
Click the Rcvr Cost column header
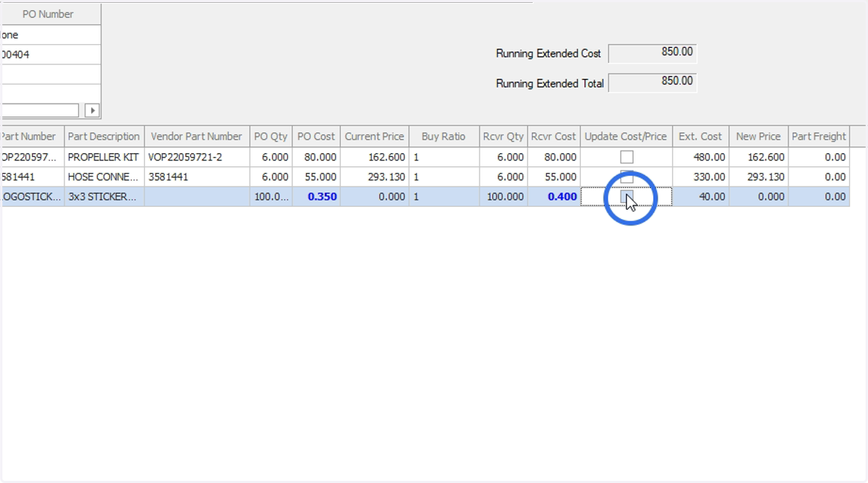tap(553, 136)
